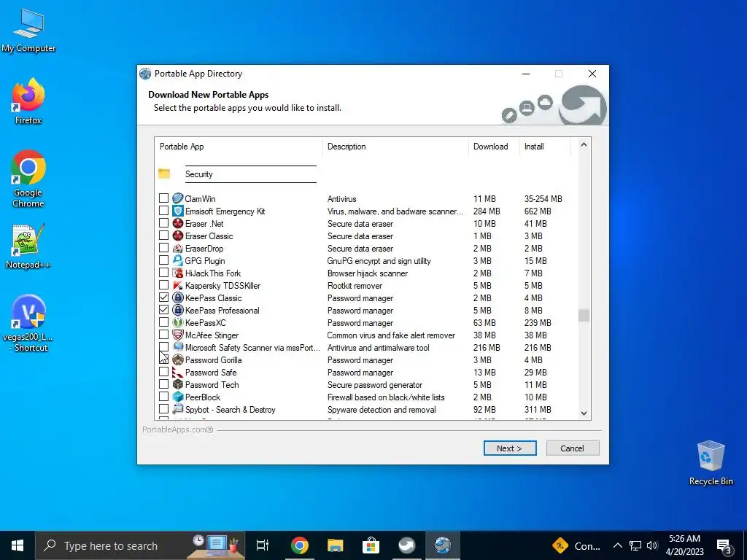
Task: Click the Microsoft Safety Scanner icon
Action: (178, 346)
